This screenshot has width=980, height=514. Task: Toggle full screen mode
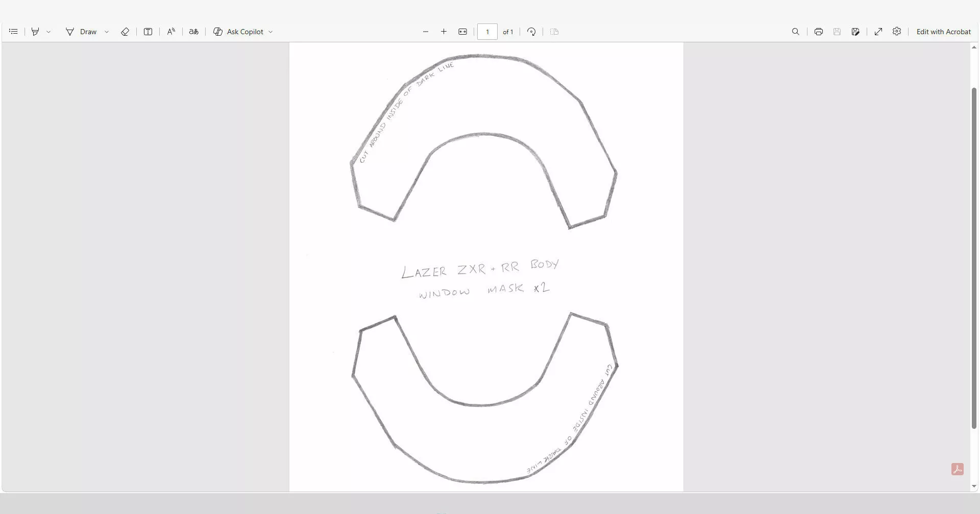pos(878,32)
